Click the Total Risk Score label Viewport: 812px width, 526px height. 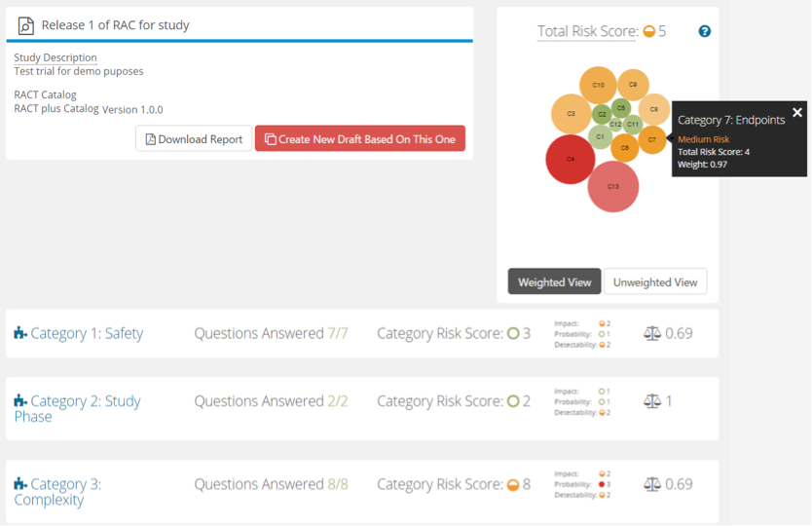coord(587,31)
